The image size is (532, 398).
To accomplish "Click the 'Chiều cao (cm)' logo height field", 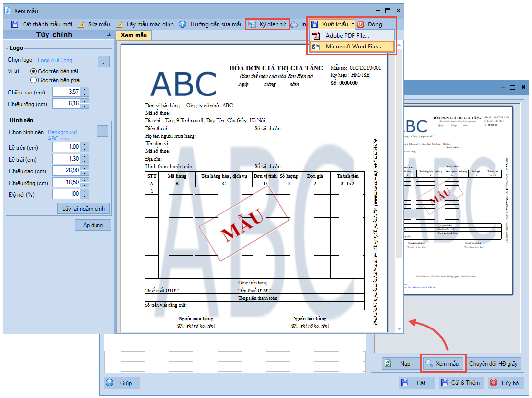I will 66,92.
